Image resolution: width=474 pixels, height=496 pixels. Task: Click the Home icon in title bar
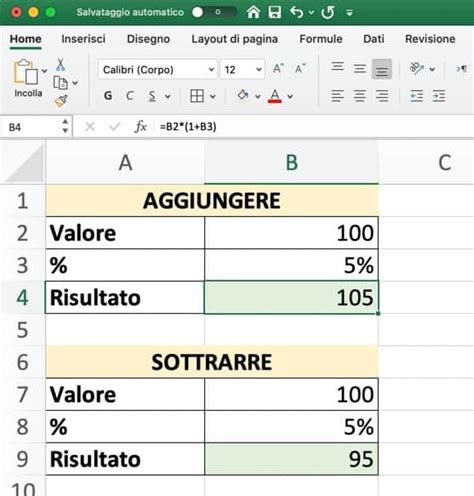pyautogui.click(x=253, y=12)
